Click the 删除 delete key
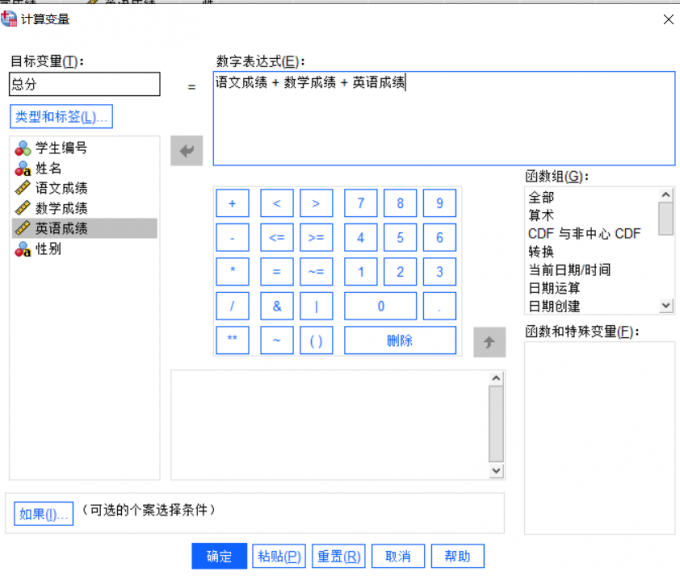The width and height of the screenshot is (680, 576). [x=400, y=340]
